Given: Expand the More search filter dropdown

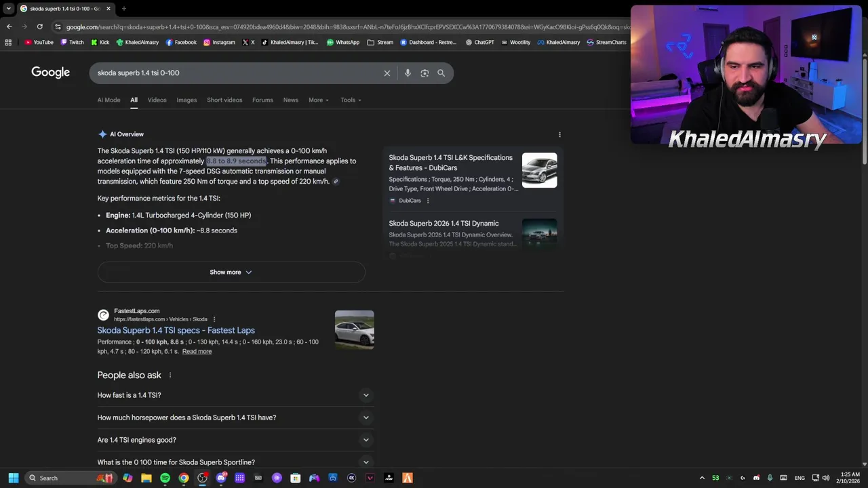Looking at the screenshot, I should click(x=319, y=100).
